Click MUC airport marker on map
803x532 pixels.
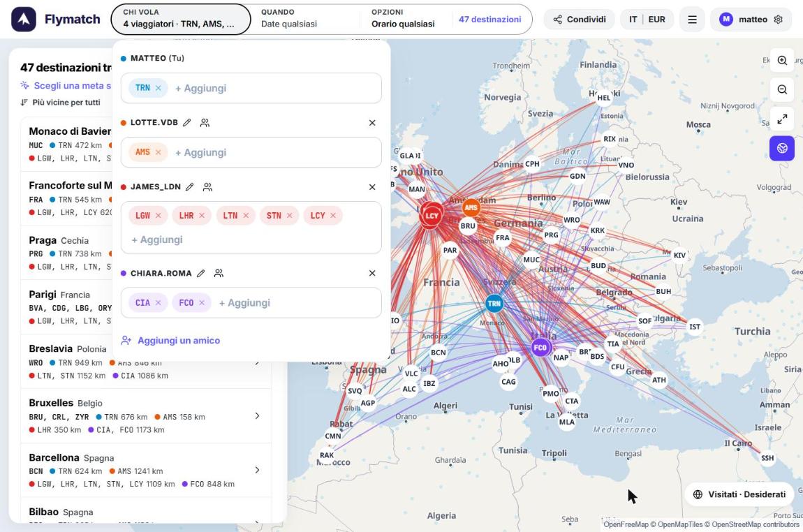click(x=531, y=260)
